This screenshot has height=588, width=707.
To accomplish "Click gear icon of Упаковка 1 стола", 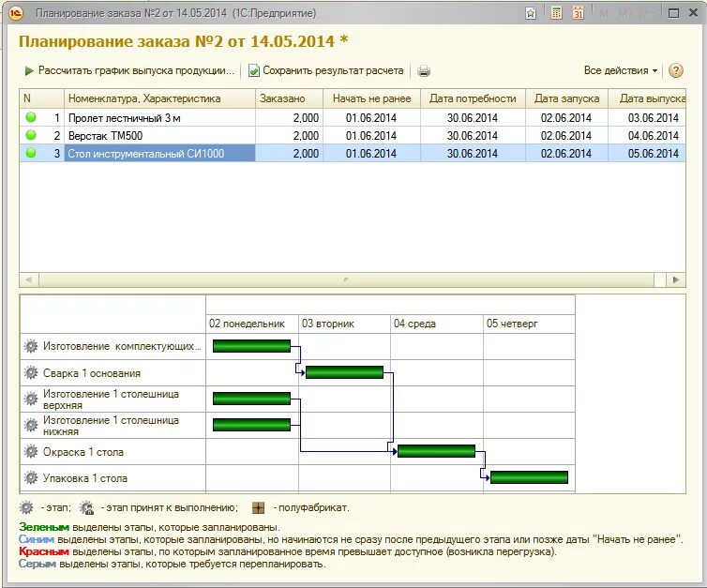I will tap(31, 477).
